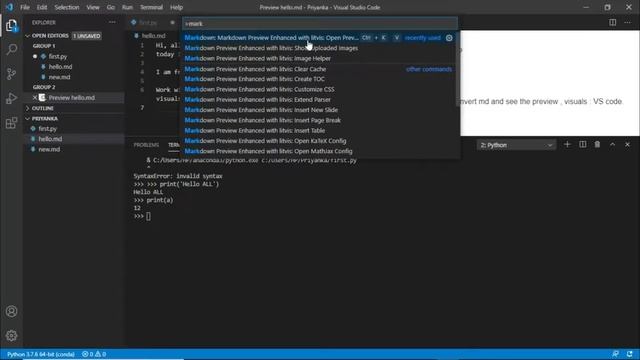640x360 pixels.
Task: Click the command palette input field
Action: point(320,24)
